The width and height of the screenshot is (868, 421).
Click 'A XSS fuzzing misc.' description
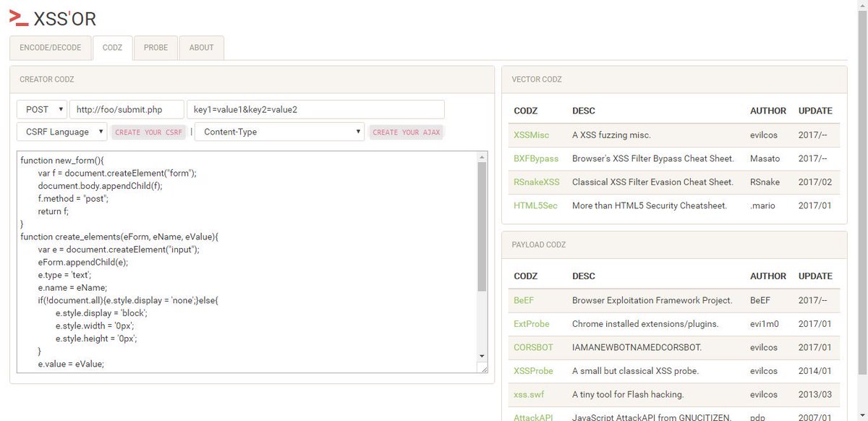point(611,135)
